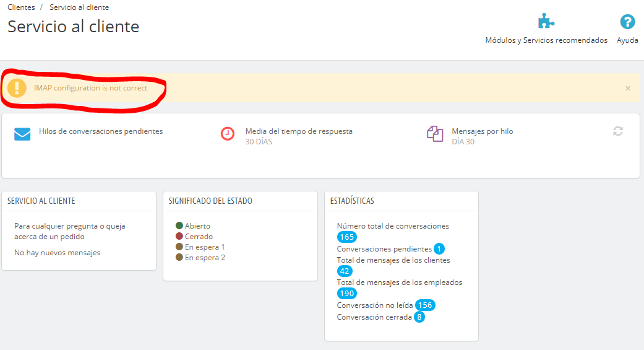The height and width of the screenshot is (350, 644).
Task: Click the 42 customer messages badge
Action: click(x=344, y=271)
